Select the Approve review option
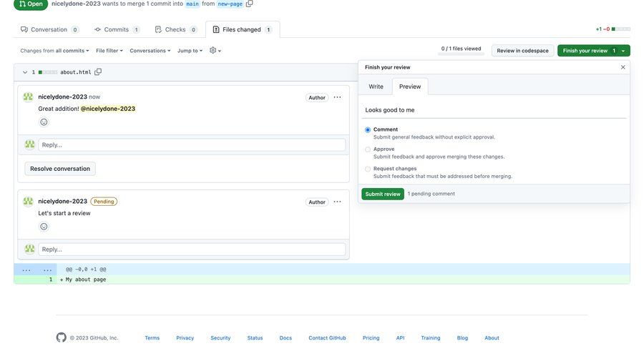This screenshot has width=644, height=346. 368,149
